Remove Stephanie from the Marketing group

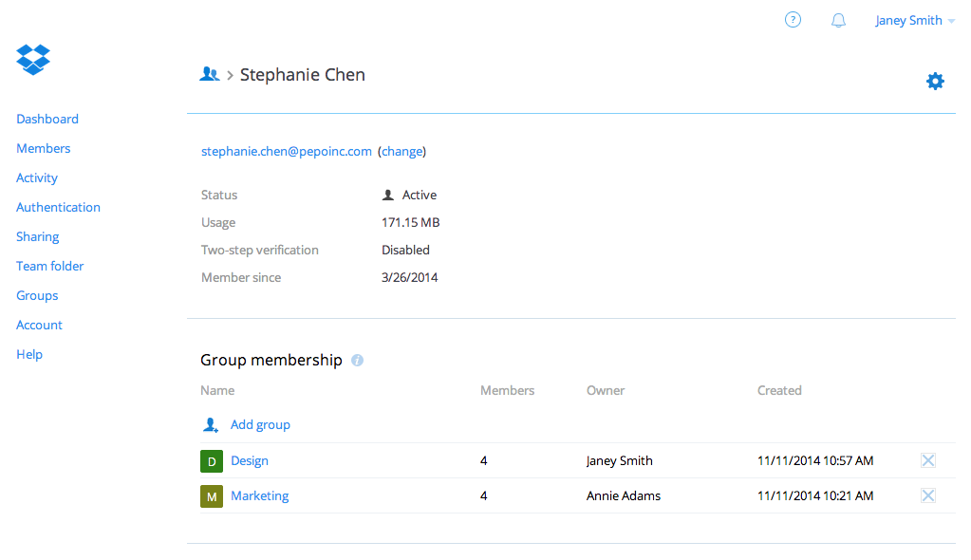(927, 495)
